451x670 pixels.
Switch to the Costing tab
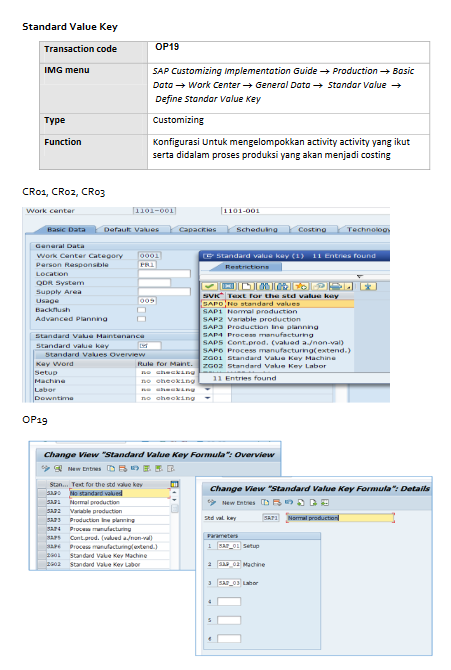(312, 229)
